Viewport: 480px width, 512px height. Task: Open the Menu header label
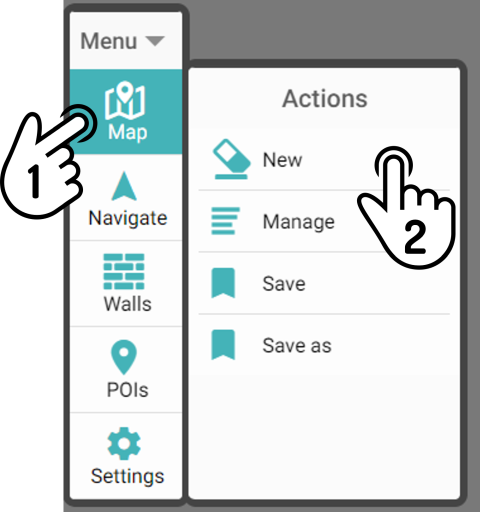tap(109, 41)
